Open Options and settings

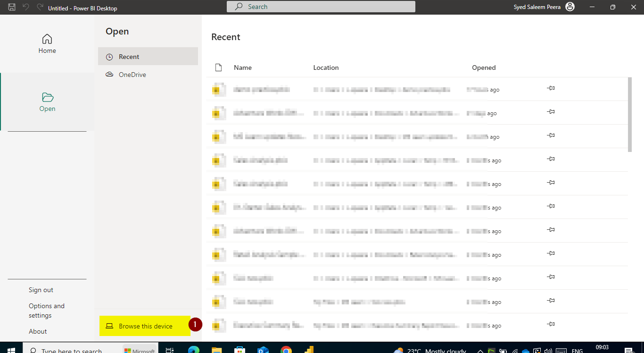click(47, 311)
